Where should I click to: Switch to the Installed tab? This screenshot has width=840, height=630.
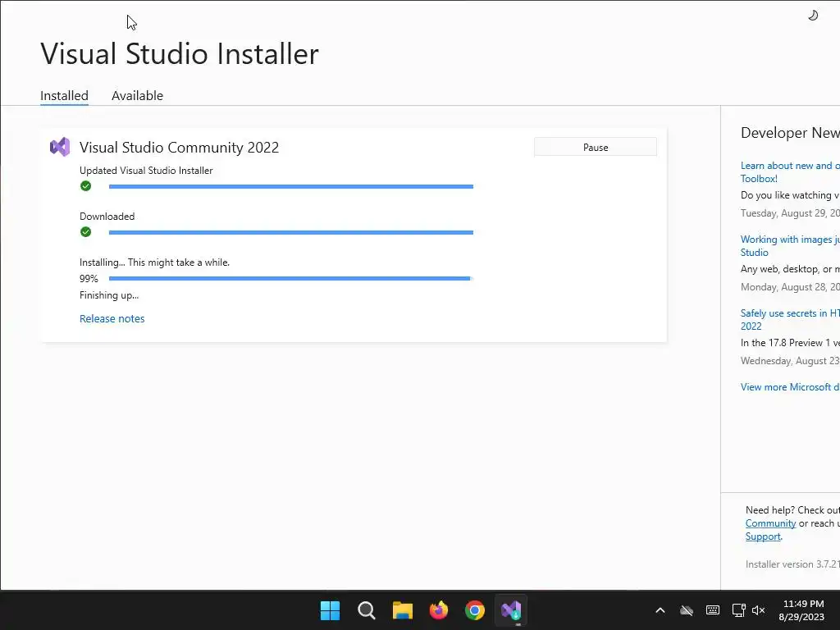(64, 95)
